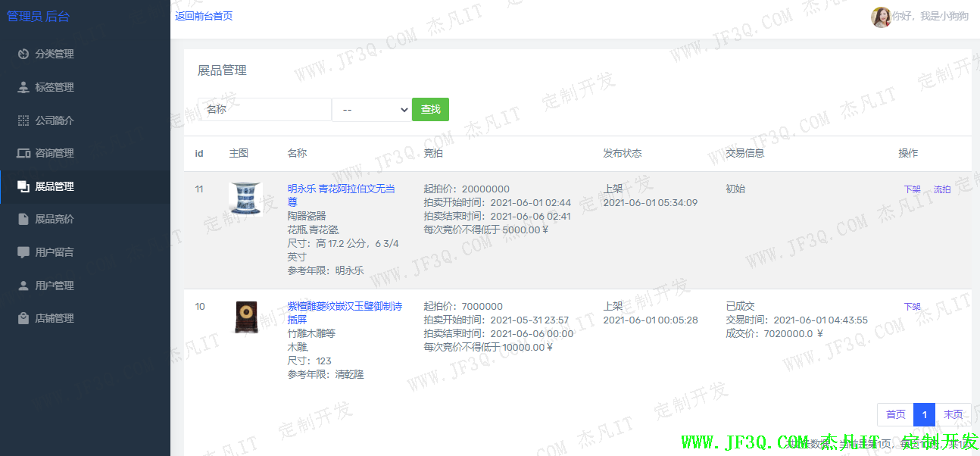Viewport: 980px width, 456px height.
Task: Click the user avatar picture
Action: pyautogui.click(x=881, y=17)
